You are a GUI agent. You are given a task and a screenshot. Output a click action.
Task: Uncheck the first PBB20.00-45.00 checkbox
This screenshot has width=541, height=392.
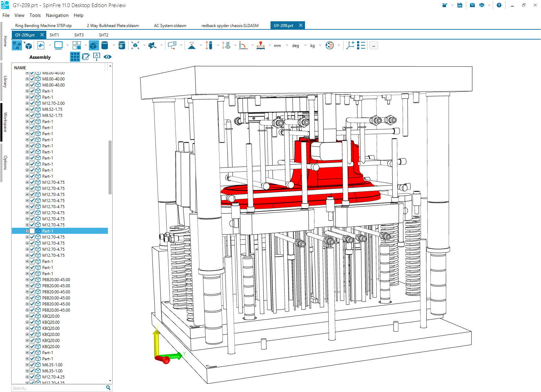(x=32, y=279)
